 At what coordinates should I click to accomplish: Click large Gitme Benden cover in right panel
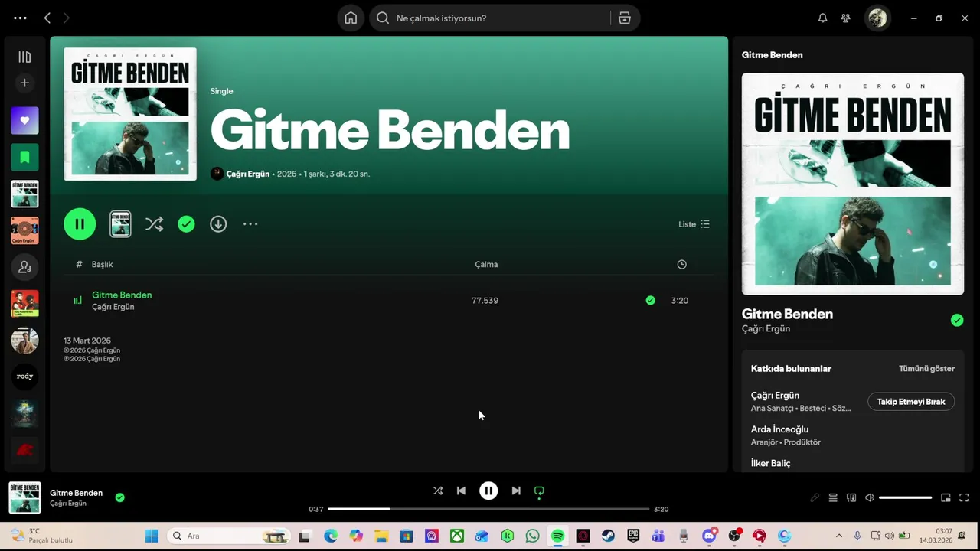click(853, 184)
